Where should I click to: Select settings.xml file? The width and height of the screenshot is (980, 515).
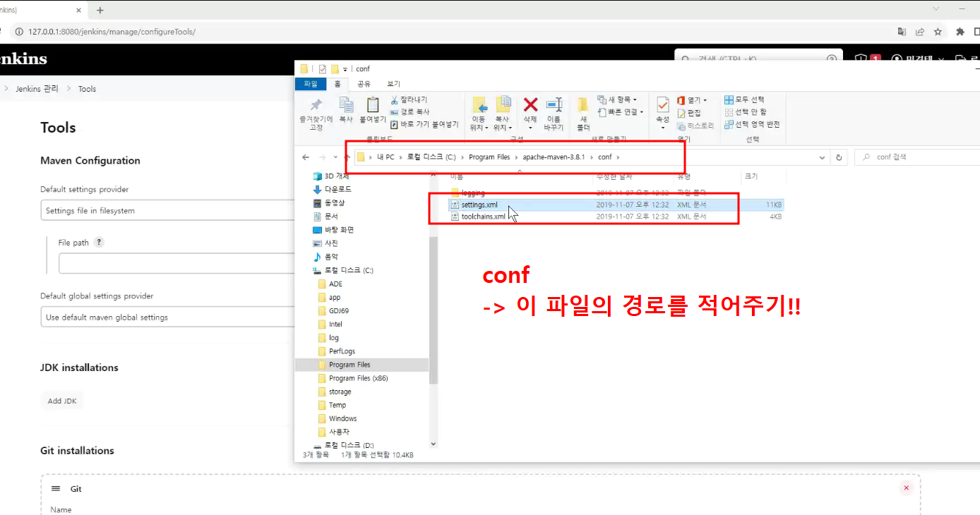[479, 205]
